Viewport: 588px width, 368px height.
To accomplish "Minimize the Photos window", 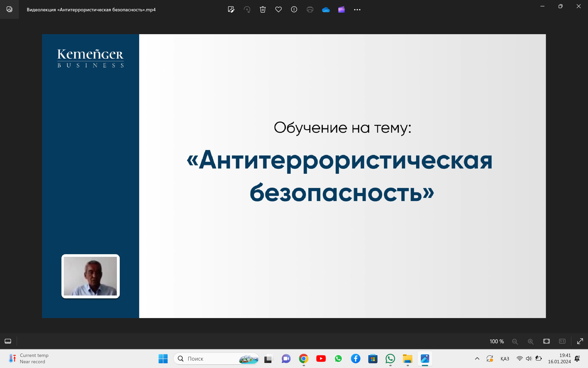I will pos(542,6).
